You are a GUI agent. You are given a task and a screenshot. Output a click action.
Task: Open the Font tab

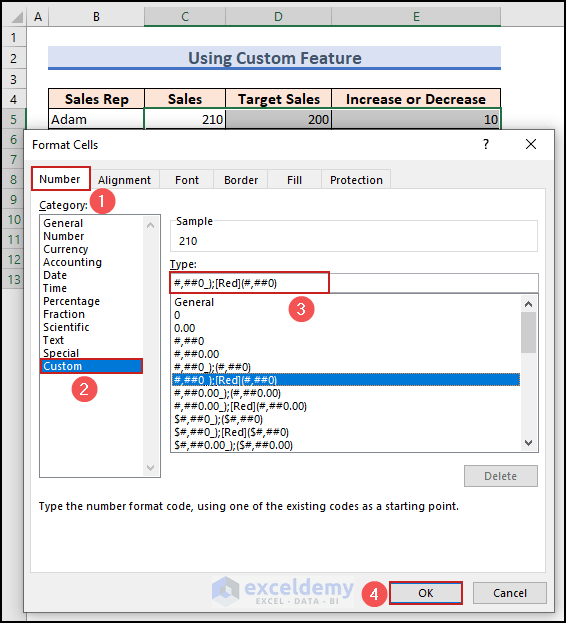point(187,180)
